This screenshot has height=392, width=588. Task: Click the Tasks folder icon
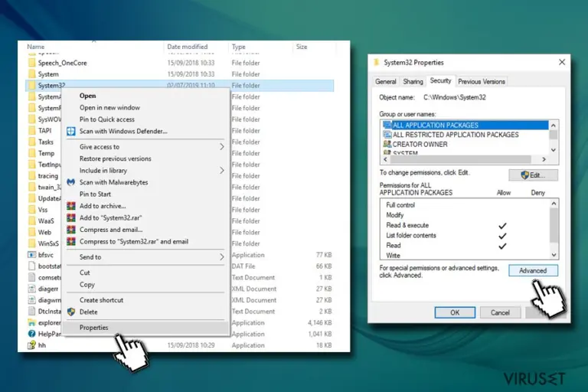click(x=32, y=142)
